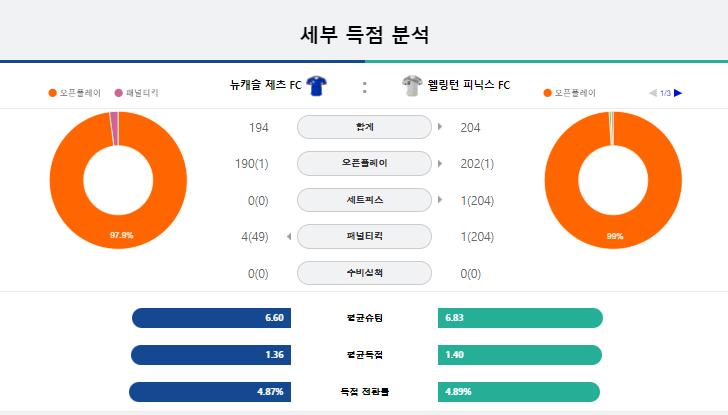Select the 수비실책 category pill
Screen dimensions: 728x415
click(x=364, y=273)
